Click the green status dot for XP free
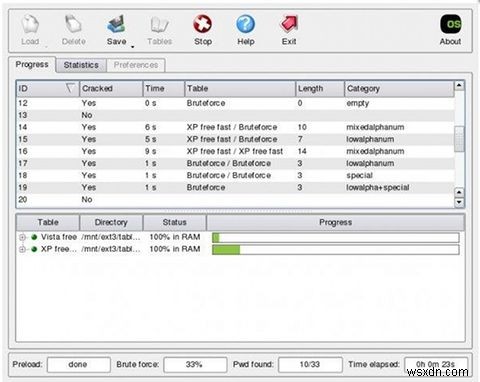 pyautogui.click(x=34, y=249)
